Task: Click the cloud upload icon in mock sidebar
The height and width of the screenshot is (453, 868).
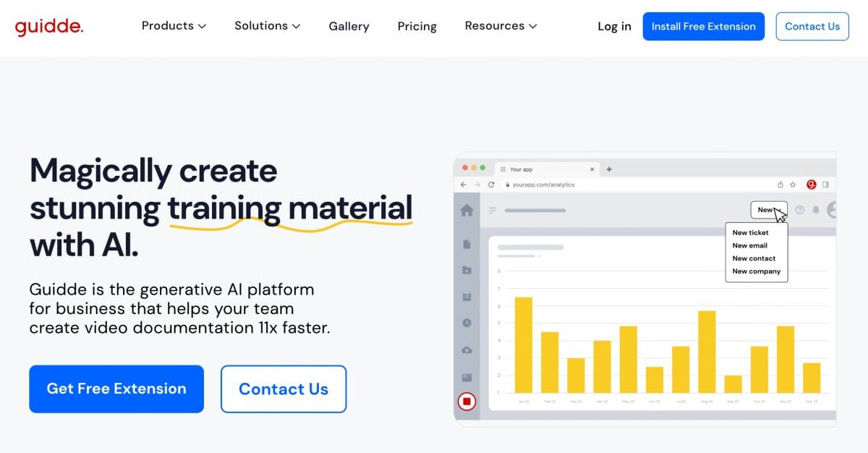Action: click(x=467, y=350)
